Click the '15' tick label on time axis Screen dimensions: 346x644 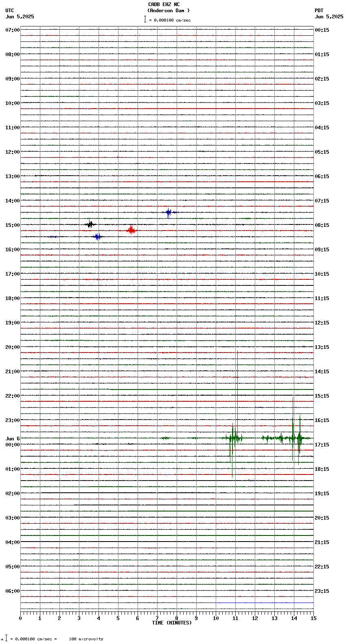tap(313, 618)
